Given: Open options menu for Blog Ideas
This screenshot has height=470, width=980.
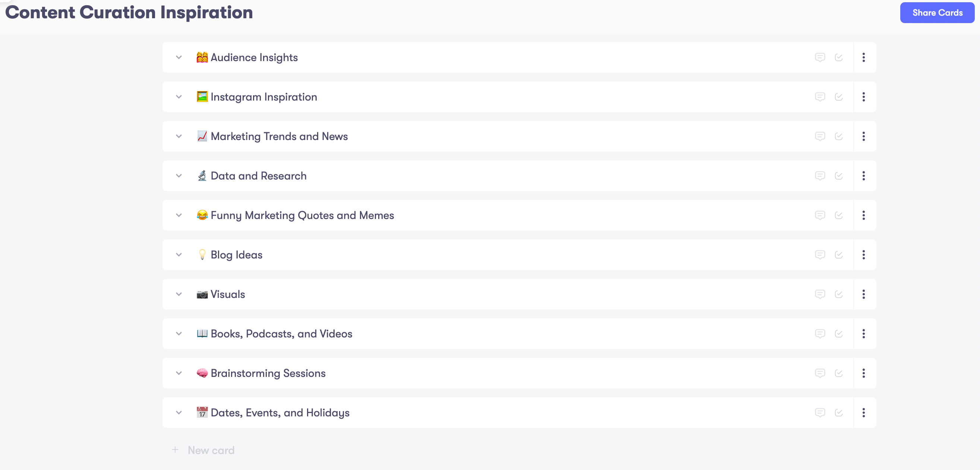Looking at the screenshot, I should (864, 255).
